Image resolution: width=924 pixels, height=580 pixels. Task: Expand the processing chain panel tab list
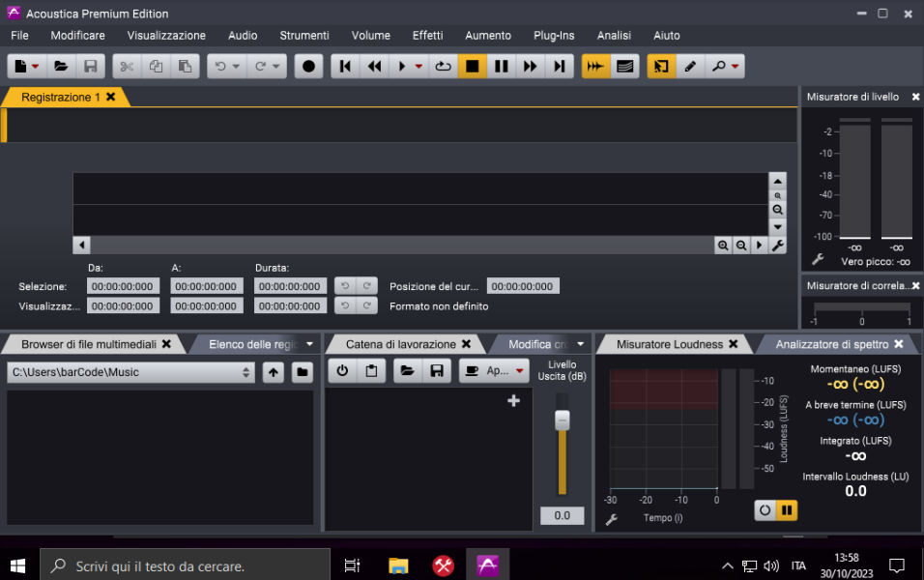tap(581, 343)
